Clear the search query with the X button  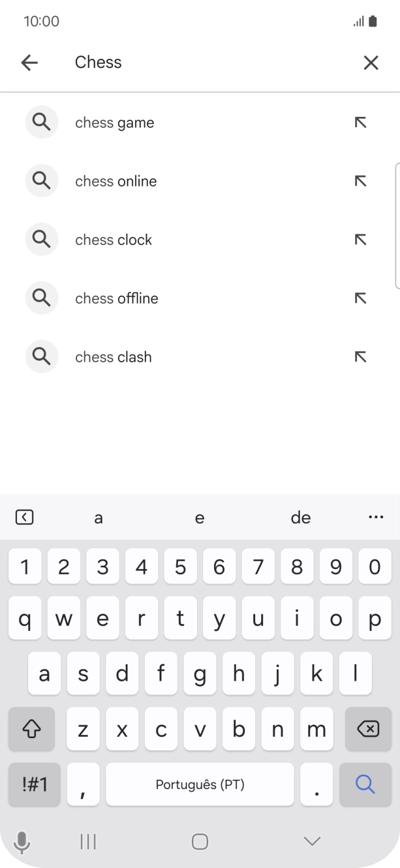(x=371, y=62)
